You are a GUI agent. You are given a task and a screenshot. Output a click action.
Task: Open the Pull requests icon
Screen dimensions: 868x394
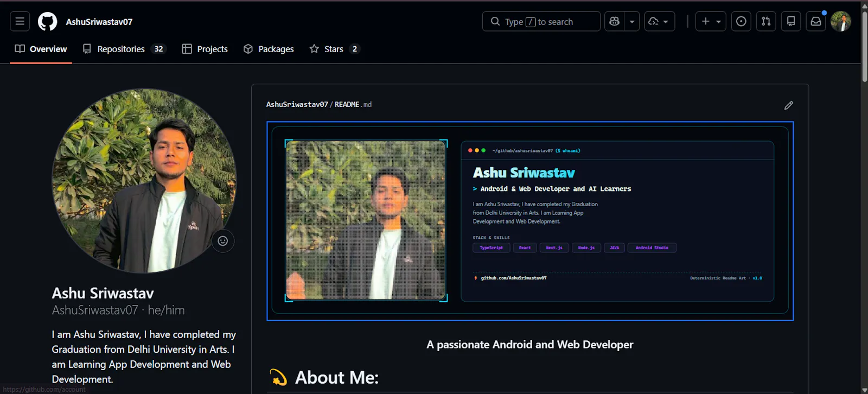click(766, 22)
